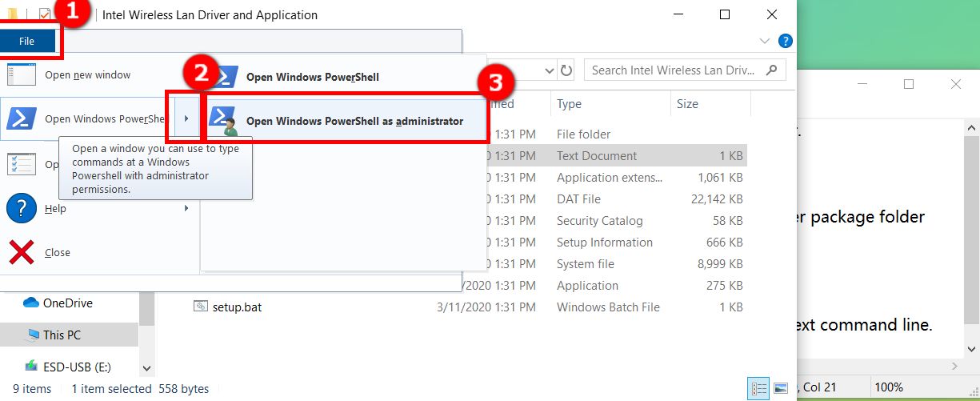This screenshot has height=401, width=980.
Task: Click the "Windows Batch File" type cell
Action: [x=608, y=307]
